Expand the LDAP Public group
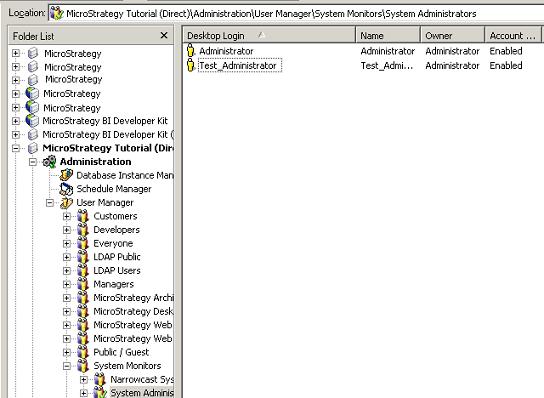The height and width of the screenshot is (398, 544). point(67,257)
